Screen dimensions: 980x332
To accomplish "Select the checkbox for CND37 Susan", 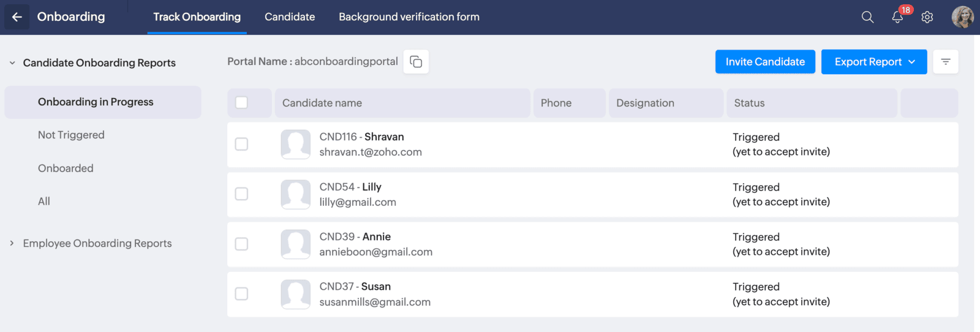I will point(241,294).
